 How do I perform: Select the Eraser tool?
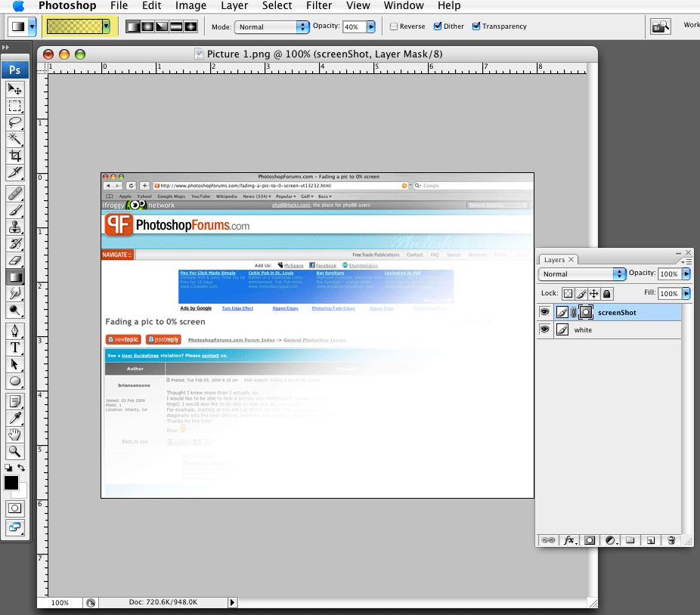15,261
